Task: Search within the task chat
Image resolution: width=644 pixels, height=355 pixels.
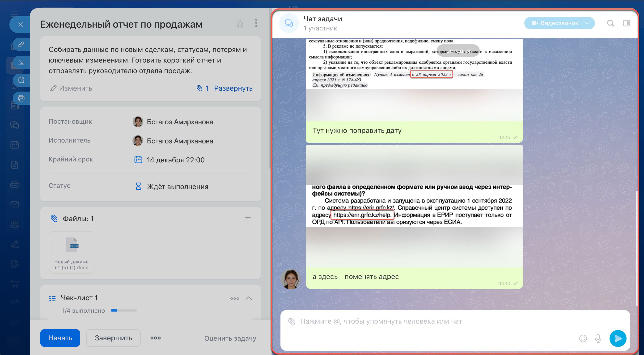Action: pyautogui.click(x=610, y=23)
